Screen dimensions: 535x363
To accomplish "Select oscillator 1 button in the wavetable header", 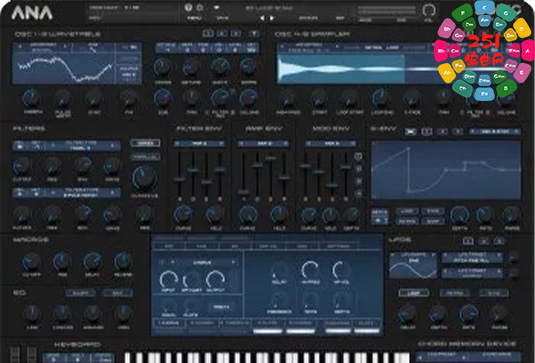I will [208, 33].
